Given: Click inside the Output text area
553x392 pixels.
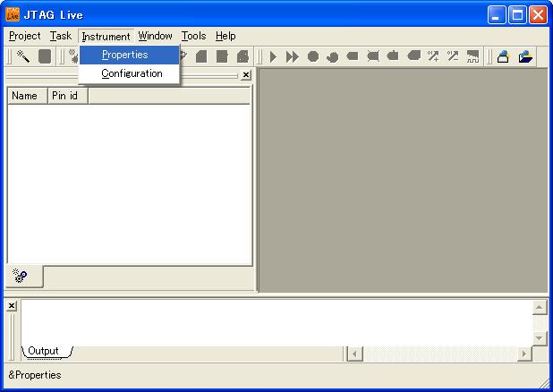Looking at the screenshot, I should coord(276,322).
